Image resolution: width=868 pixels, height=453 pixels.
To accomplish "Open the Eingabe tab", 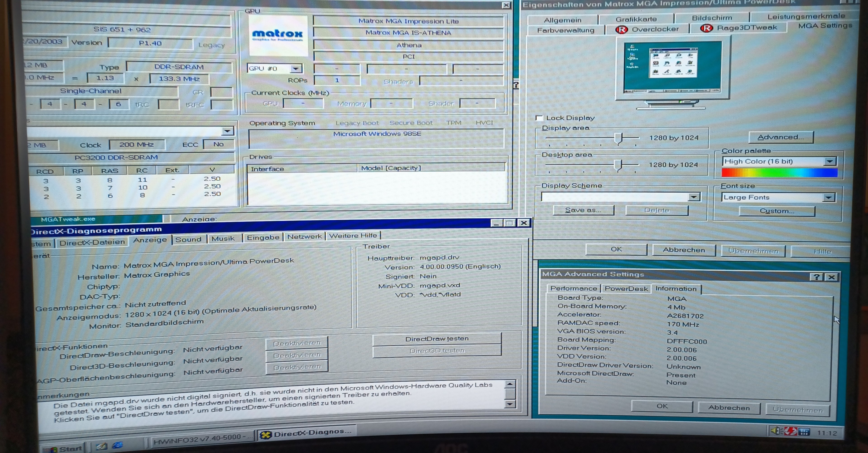I will tap(263, 237).
